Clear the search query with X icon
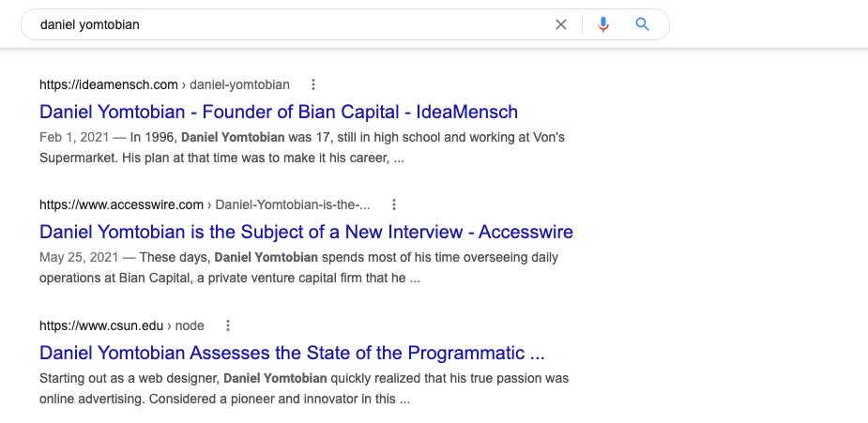This screenshot has width=868, height=423. tap(561, 24)
